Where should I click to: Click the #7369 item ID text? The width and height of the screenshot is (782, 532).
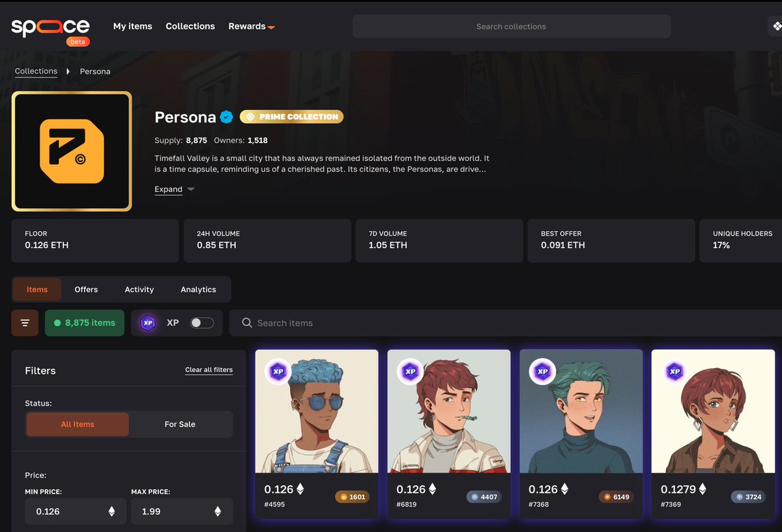671,505
